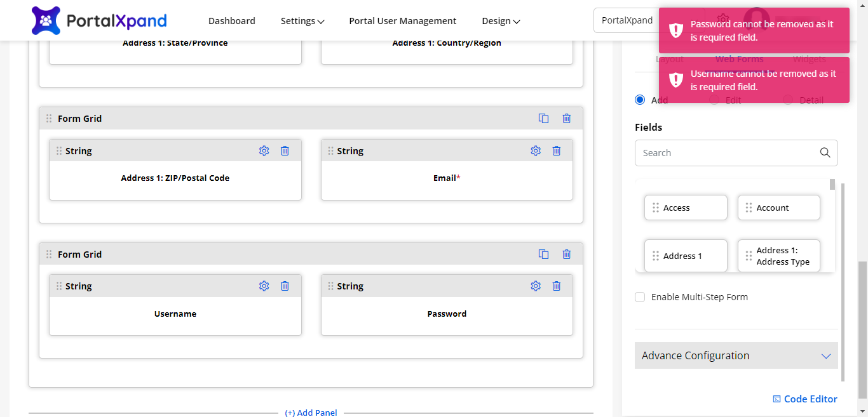Open the Design dropdown menu
The image size is (868, 417).
click(501, 21)
